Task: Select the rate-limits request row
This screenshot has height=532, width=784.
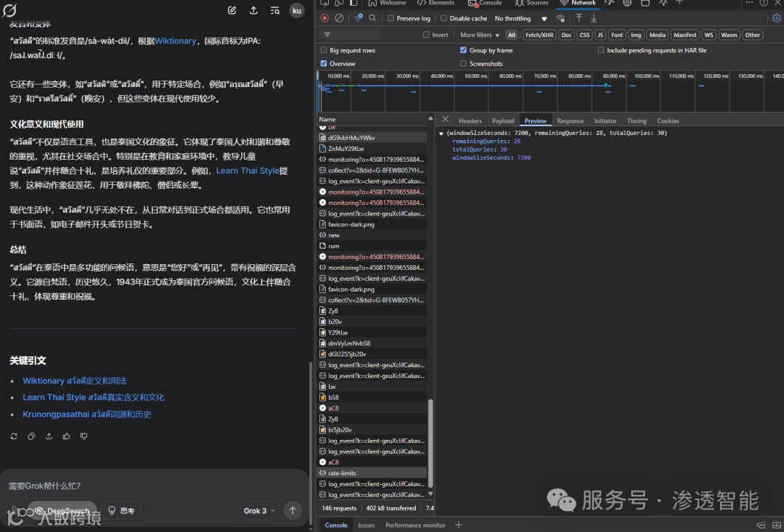Action: point(372,473)
